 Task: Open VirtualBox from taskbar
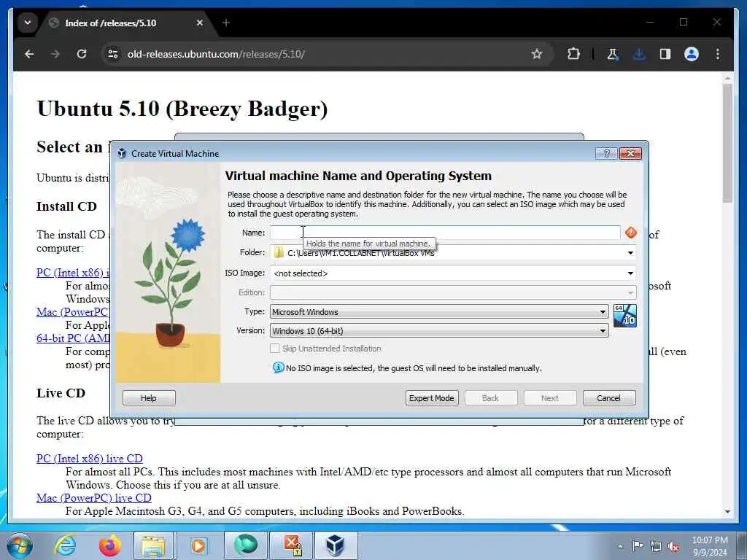(336, 545)
